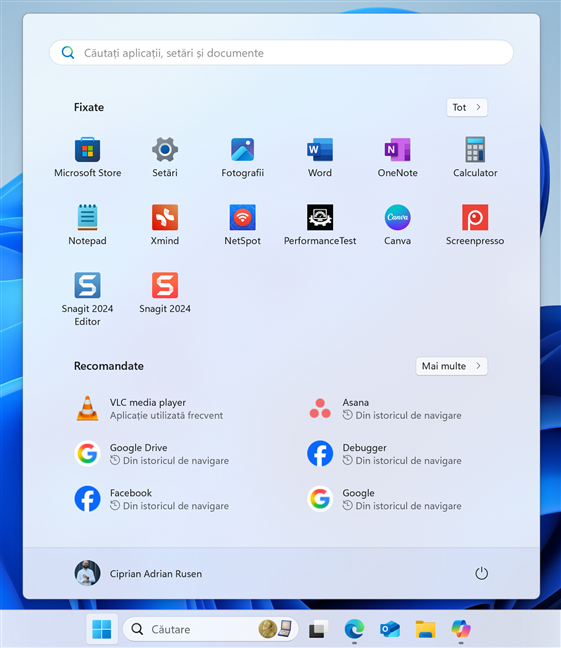Open Xmind app

click(165, 225)
